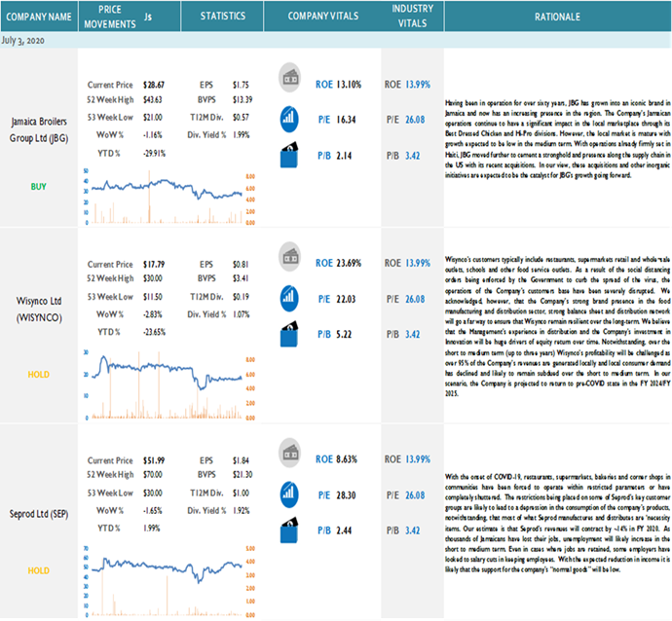Click Wisynco 52 week high $30.00

[153, 278]
